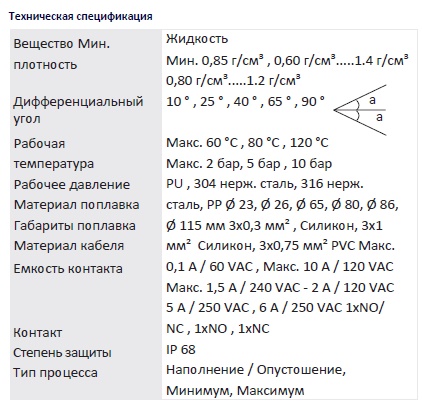Click 'Макс. 60 °C, 80 °C, 120 °C' text
The width and height of the screenshot is (422, 404).
point(247,143)
